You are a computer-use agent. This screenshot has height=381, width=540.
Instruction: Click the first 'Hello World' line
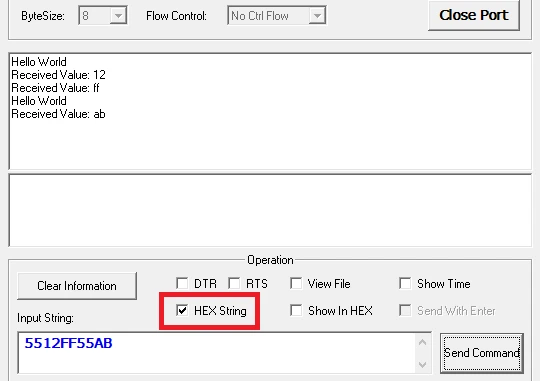(x=39, y=62)
